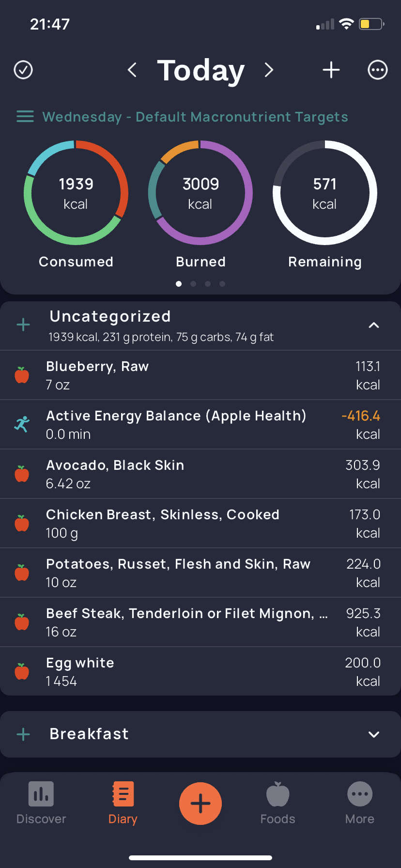Tap the mark-day-complete checkmark icon
Viewport: 401px width, 868px height.
click(23, 70)
